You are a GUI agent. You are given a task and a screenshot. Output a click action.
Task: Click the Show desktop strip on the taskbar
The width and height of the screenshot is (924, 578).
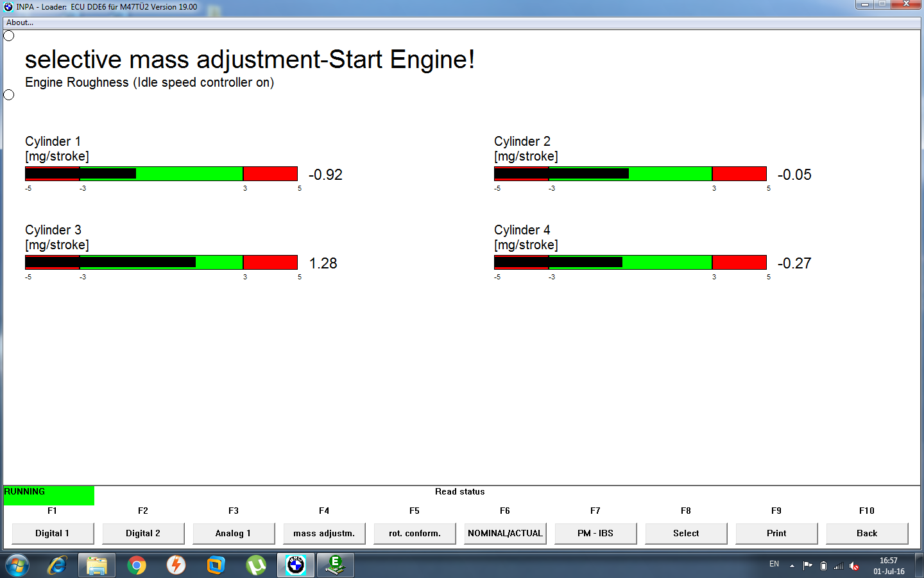click(920, 565)
